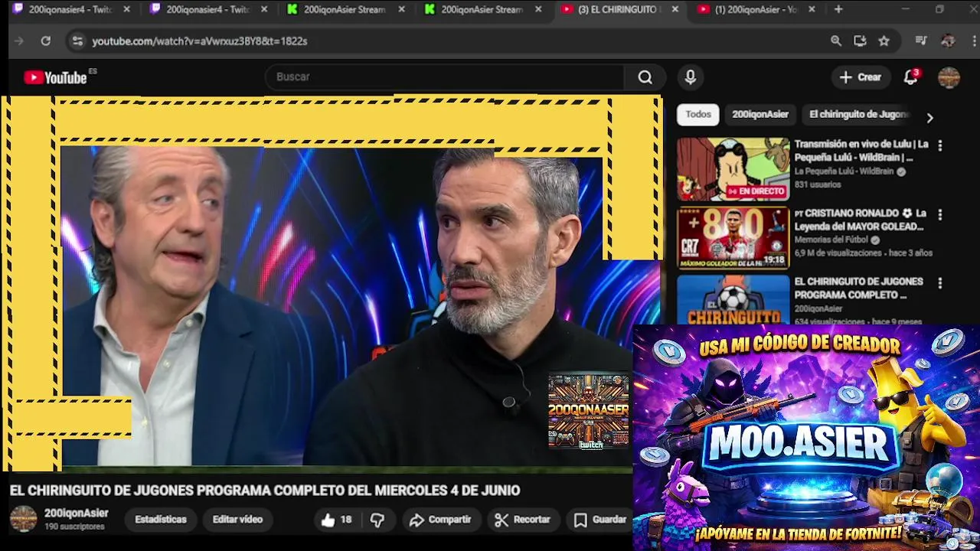Close the (3) EL CHIRINGUITO tab
980x551 pixels.
coord(675,9)
